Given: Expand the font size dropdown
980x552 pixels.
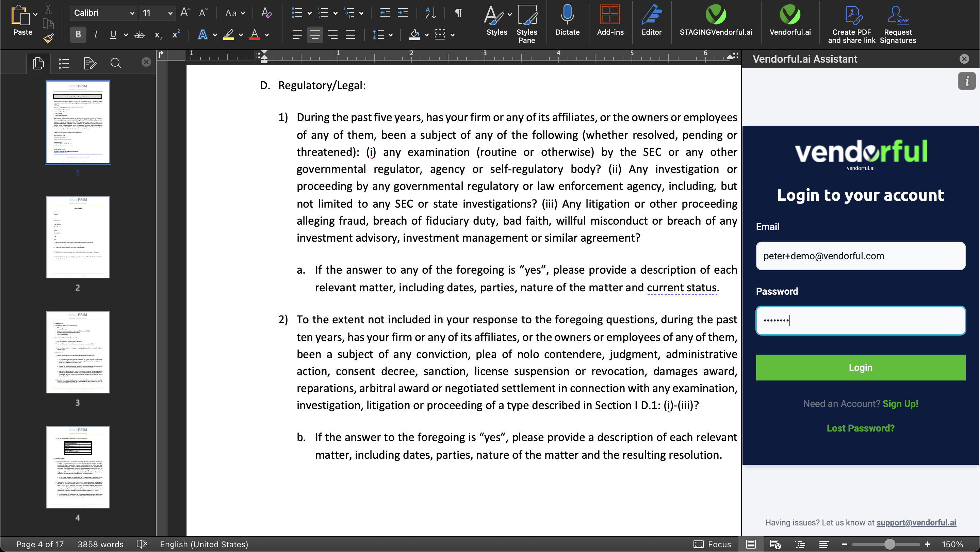Looking at the screenshot, I should pos(170,13).
